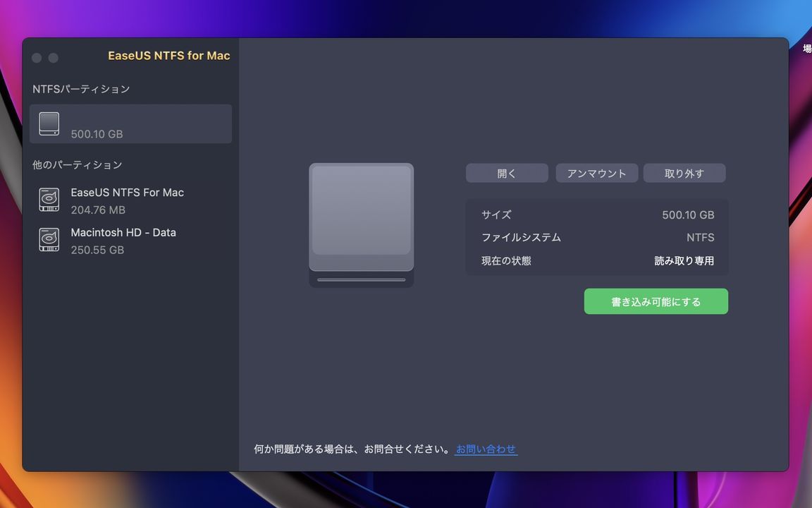The width and height of the screenshot is (812, 508).
Task: Eject the drive with 取り外す button
Action: (684, 173)
